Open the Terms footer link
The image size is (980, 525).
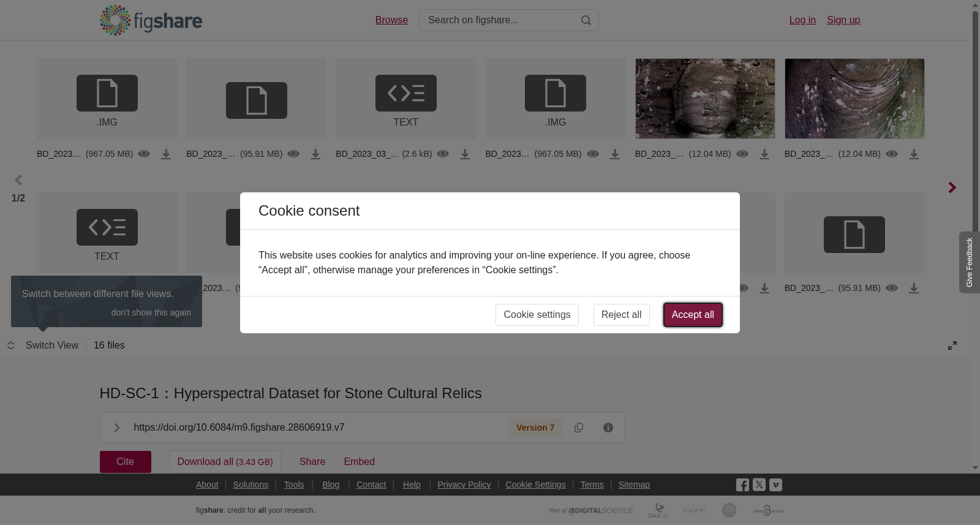pos(592,485)
